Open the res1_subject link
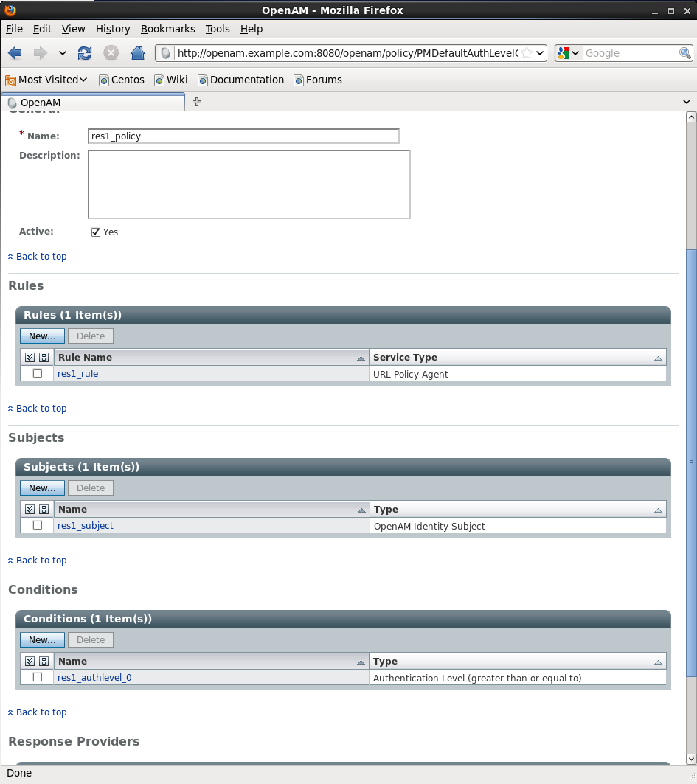 [86, 526]
